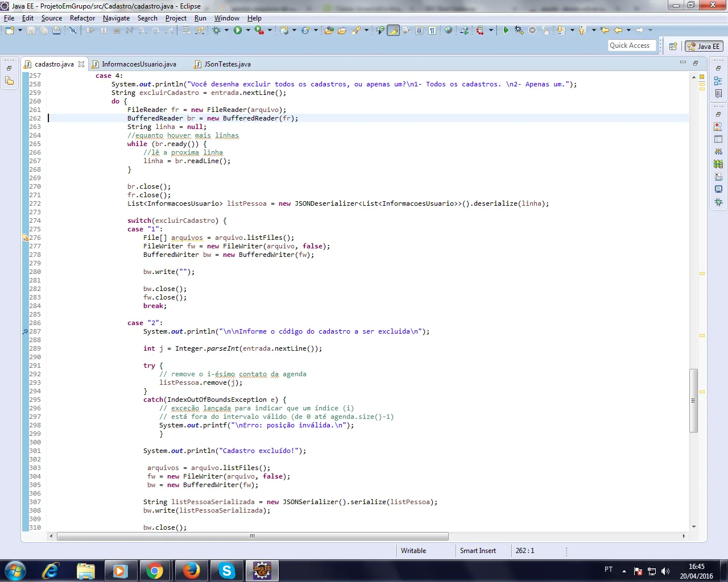The height and width of the screenshot is (582, 728).
Task: Select the Java EE perspective button
Action: coord(704,46)
